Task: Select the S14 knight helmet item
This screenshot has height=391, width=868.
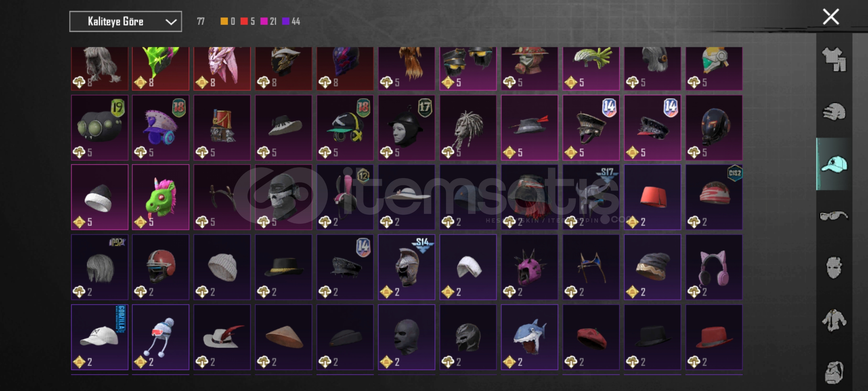Action: tap(407, 267)
